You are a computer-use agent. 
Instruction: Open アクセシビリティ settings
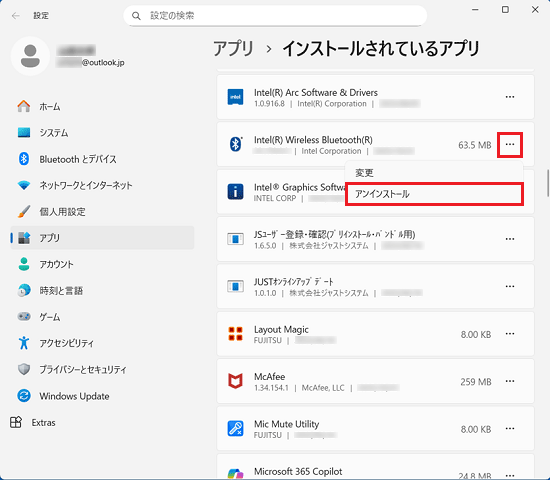[x=102, y=343]
